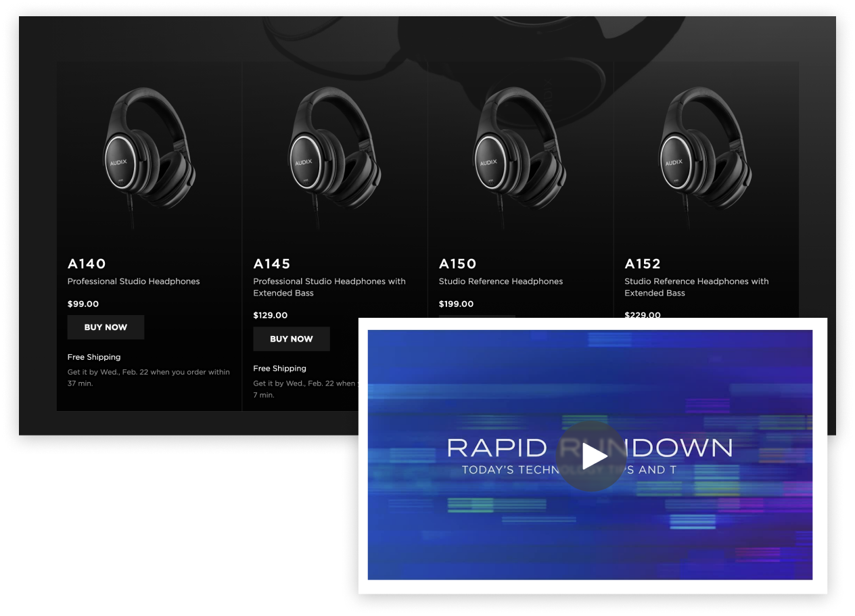Screen dimensions: 855x616
Task: Click Buy Now for the A145 headphones
Action: 292,339
